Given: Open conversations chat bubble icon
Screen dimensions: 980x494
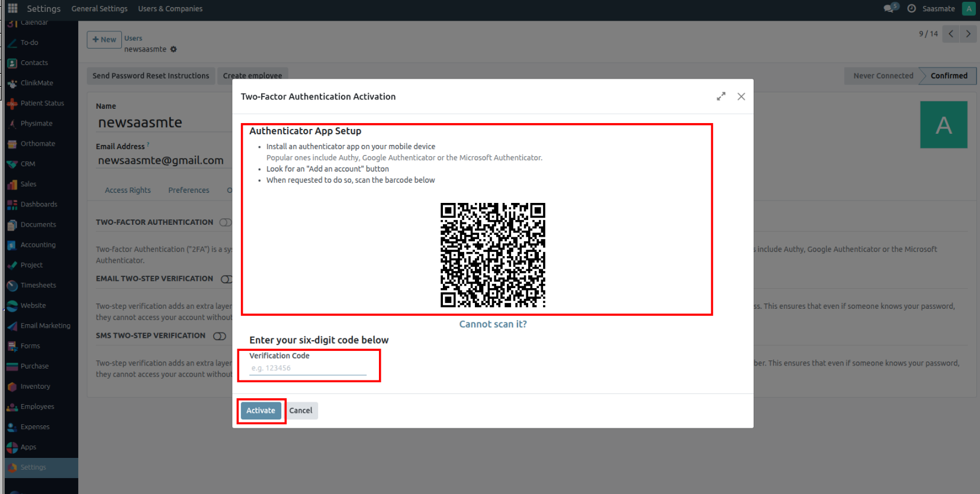Looking at the screenshot, I should pyautogui.click(x=889, y=8).
